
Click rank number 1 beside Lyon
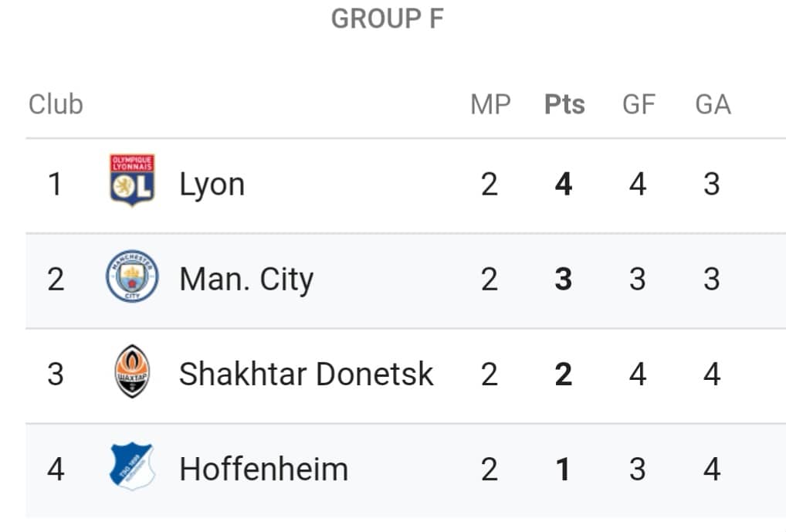tap(55, 184)
